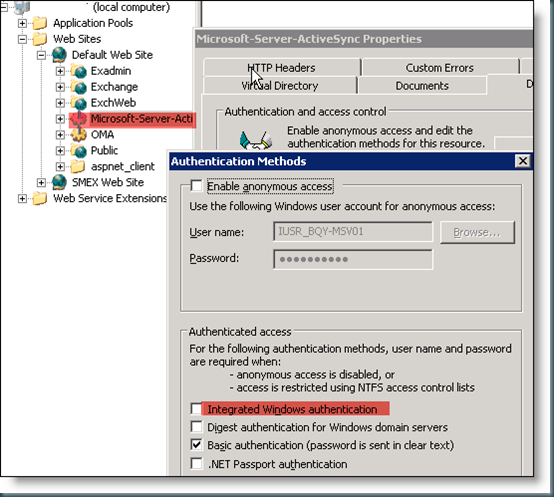Expand the Exadmin node
554x497 pixels.
point(60,71)
